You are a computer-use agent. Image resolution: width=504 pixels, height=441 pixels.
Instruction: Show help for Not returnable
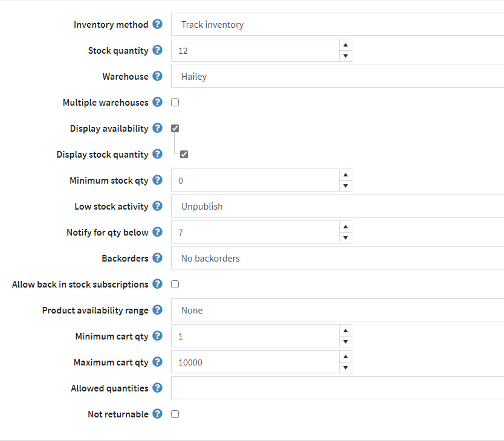coord(157,414)
